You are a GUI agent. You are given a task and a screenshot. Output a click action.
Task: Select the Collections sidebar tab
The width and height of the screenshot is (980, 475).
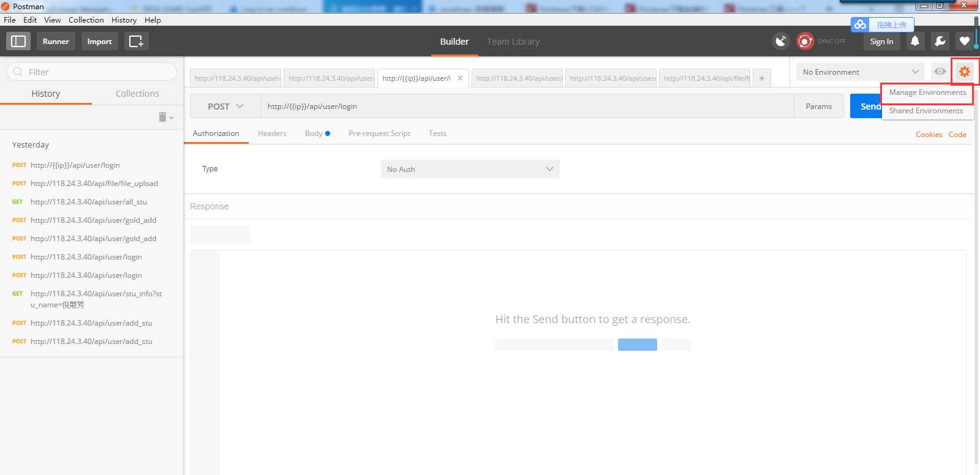coord(137,94)
